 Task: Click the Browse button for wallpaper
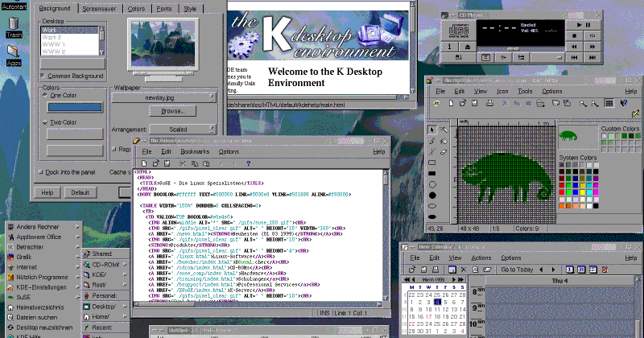172,111
